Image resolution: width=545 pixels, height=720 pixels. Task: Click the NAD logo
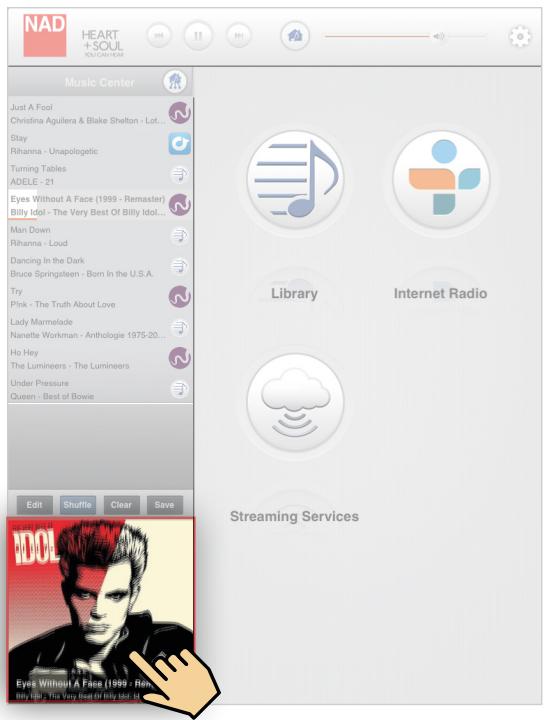click(x=45, y=35)
